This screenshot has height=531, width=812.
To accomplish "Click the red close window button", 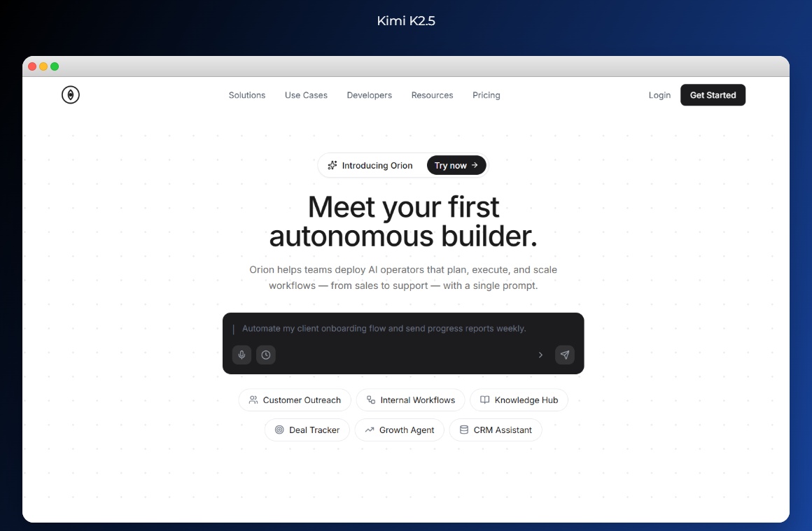I will (x=32, y=66).
